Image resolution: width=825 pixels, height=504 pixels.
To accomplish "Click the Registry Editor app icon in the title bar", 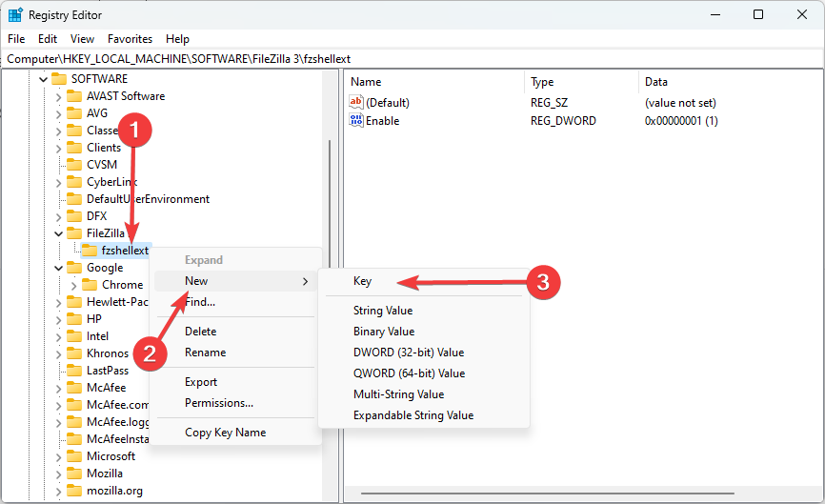I will pyautogui.click(x=14, y=14).
